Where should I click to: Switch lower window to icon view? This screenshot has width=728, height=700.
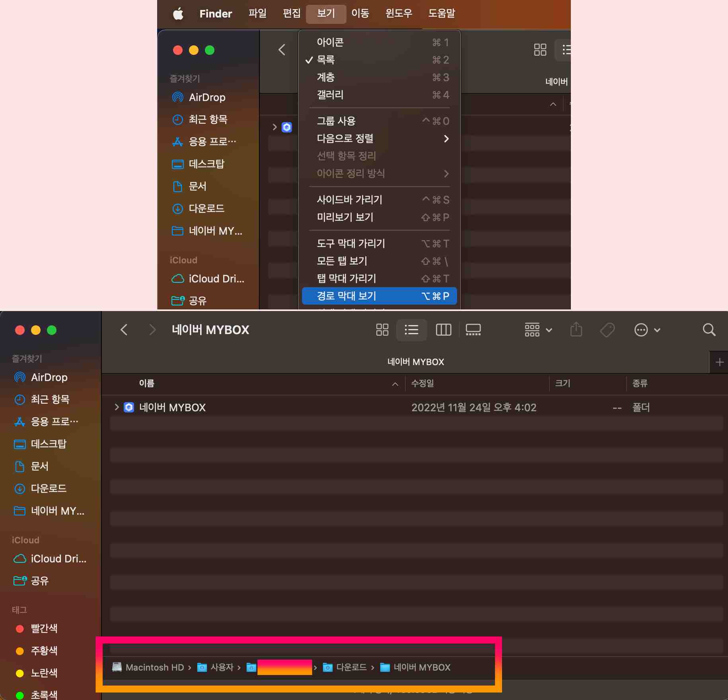(382, 330)
